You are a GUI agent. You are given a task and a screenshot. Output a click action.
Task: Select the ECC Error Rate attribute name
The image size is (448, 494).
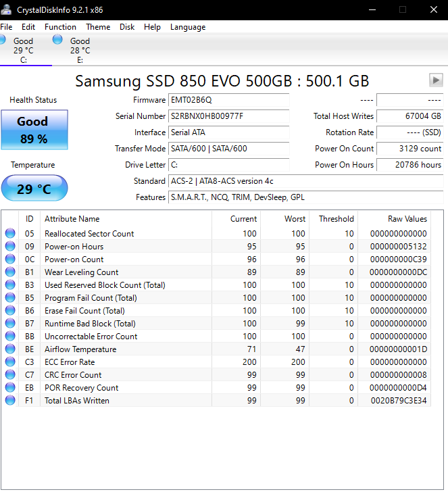(70, 362)
